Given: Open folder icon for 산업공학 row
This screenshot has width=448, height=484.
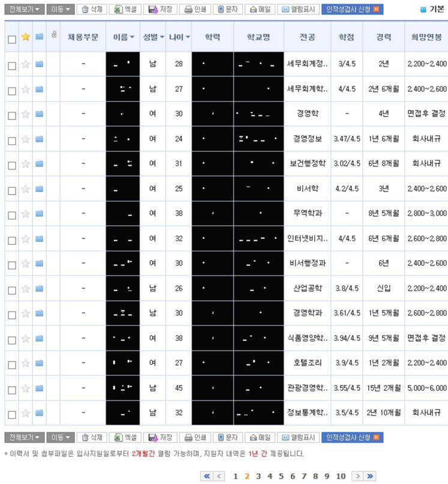Looking at the screenshot, I should [x=39, y=288].
